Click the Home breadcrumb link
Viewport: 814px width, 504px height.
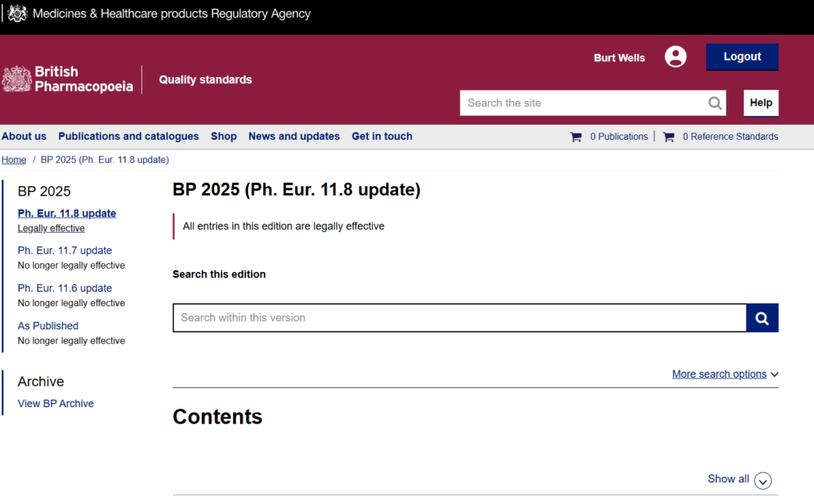[x=14, y=160]
